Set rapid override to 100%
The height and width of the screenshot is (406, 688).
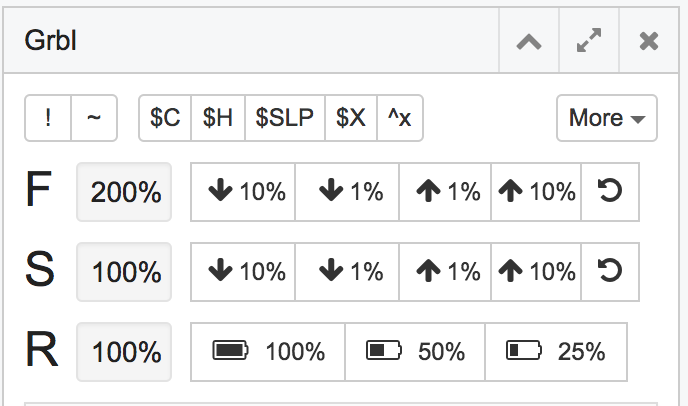point(268,351)
